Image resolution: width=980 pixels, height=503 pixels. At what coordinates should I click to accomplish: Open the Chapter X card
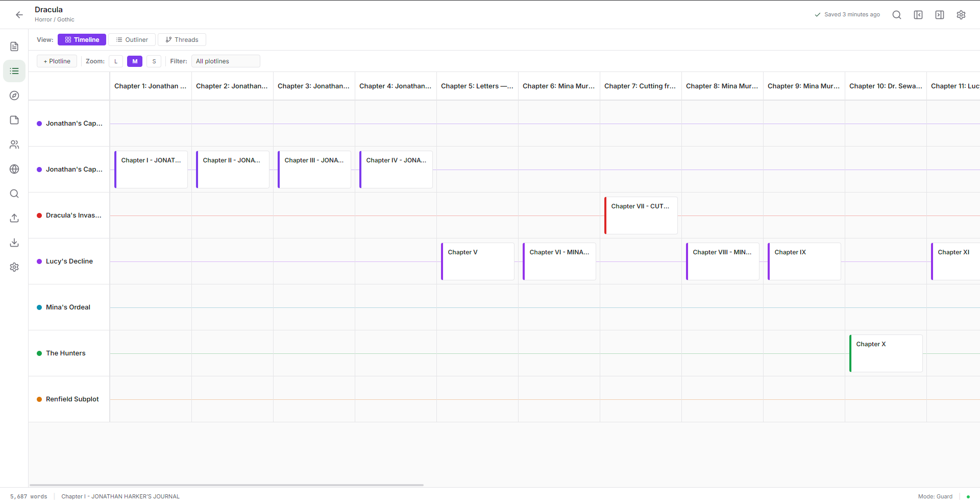tap(886, 353)
